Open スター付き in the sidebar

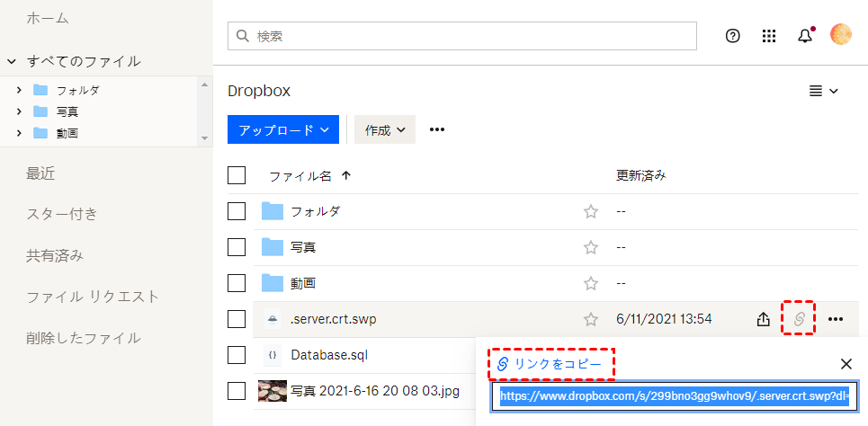click(x=61, y=214)
